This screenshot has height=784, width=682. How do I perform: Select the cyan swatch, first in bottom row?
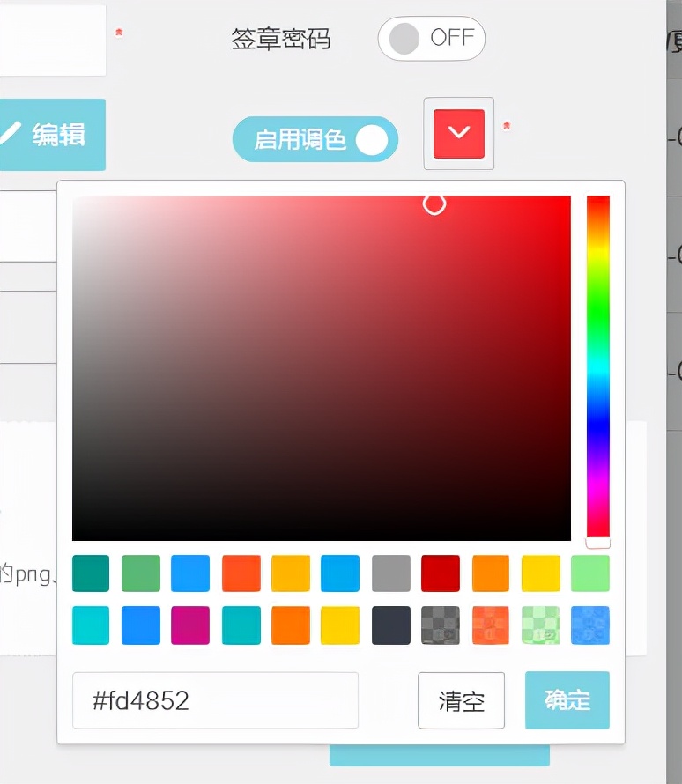(x=91, y=625)
